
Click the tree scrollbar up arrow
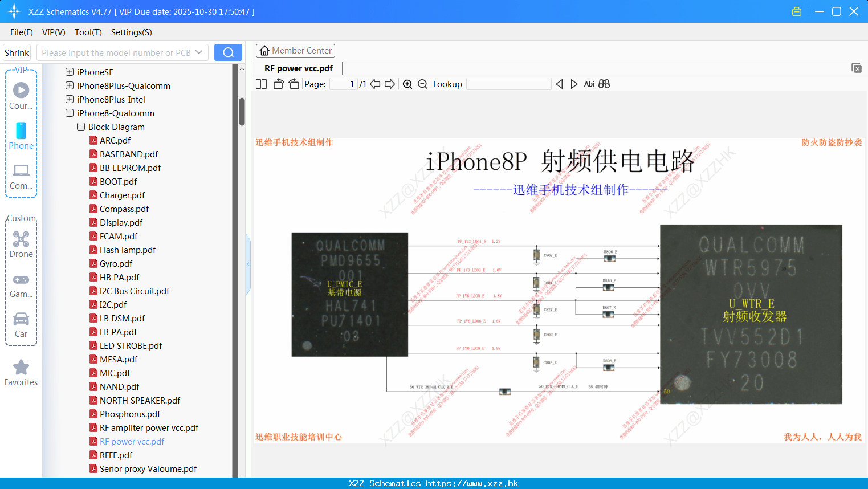[x=242, y=69]
